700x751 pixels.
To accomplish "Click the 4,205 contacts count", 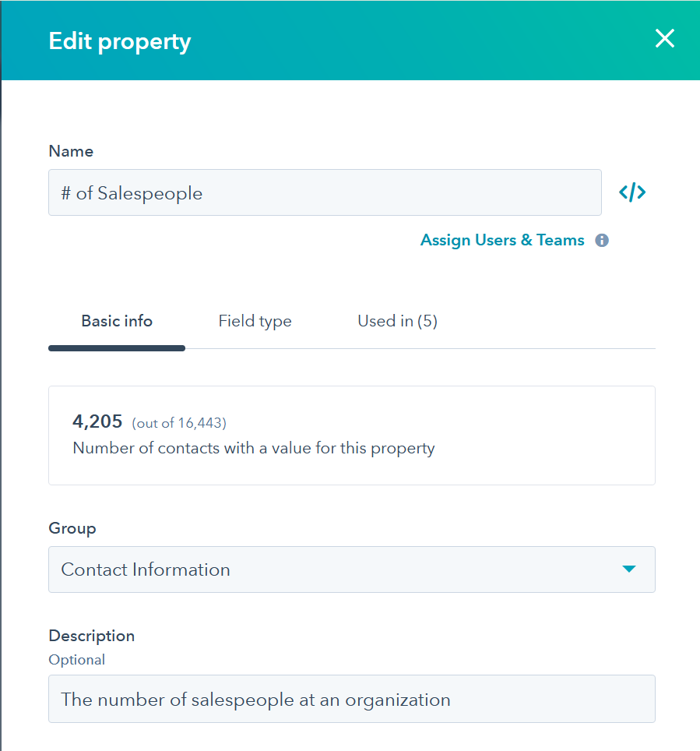I will coord(97,421).
